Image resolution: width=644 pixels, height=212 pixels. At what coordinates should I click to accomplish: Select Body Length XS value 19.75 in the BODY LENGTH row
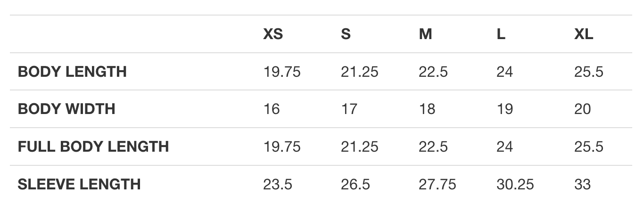[282, 72]
